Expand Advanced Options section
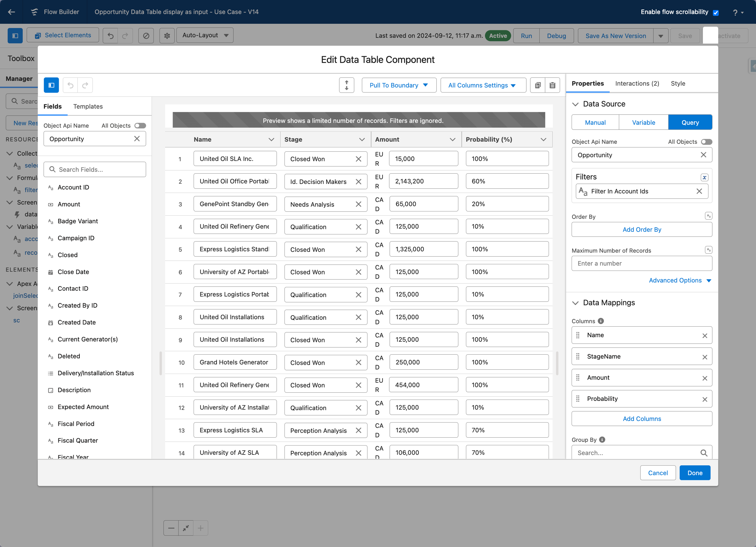 [x=679, y=280]
